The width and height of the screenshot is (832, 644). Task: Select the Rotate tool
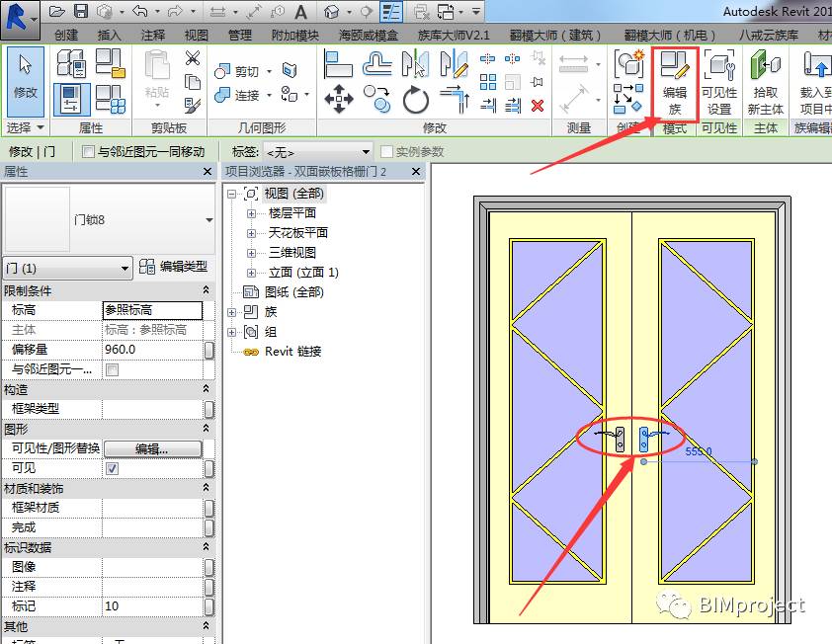click(415, 99)
